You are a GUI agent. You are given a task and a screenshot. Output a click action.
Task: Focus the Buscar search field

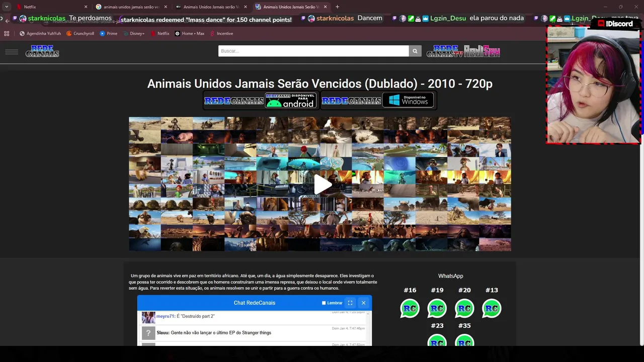click(x=313, y=51)
